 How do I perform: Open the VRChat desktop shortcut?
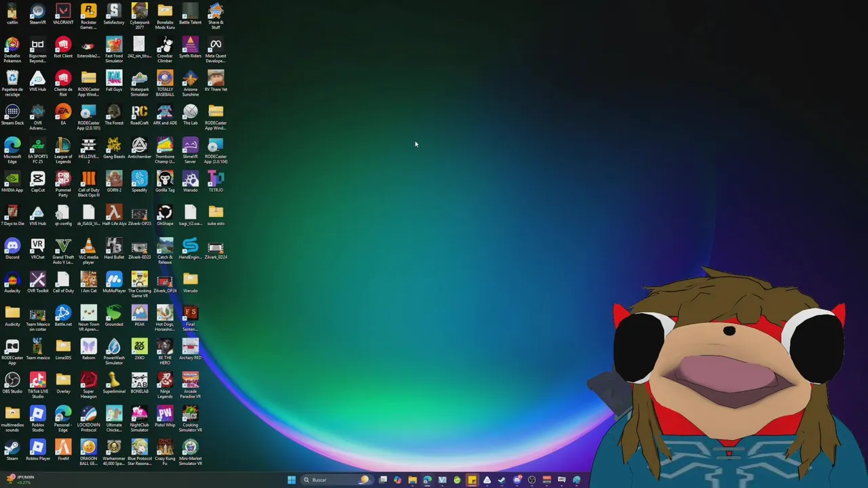[x=37, y=249]
